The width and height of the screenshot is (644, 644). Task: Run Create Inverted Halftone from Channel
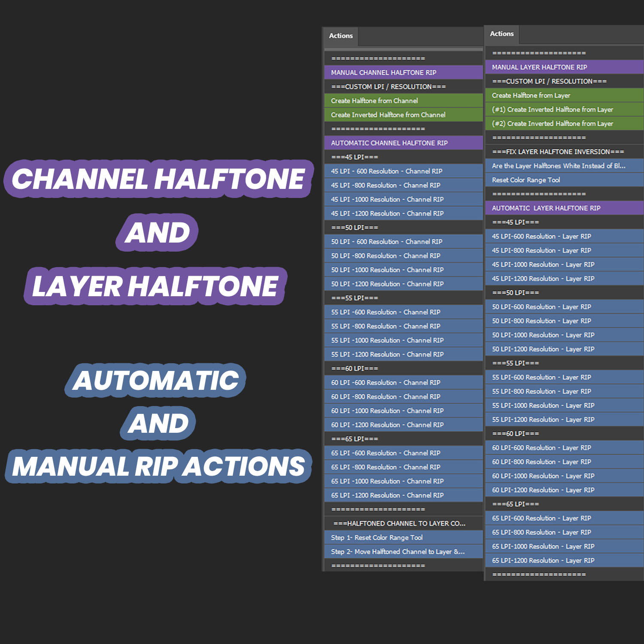click(404, 115)
